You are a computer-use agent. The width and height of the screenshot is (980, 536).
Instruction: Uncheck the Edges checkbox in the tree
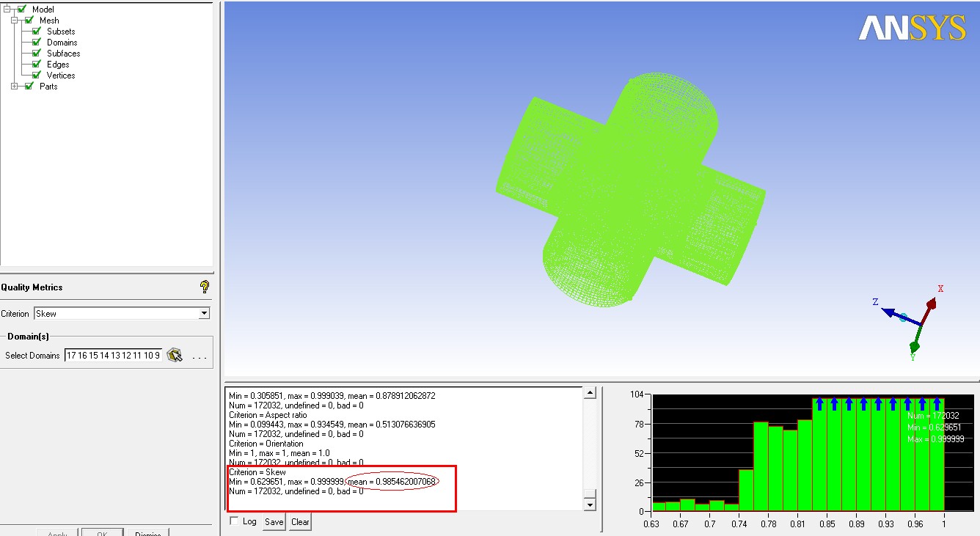point(37,65)
